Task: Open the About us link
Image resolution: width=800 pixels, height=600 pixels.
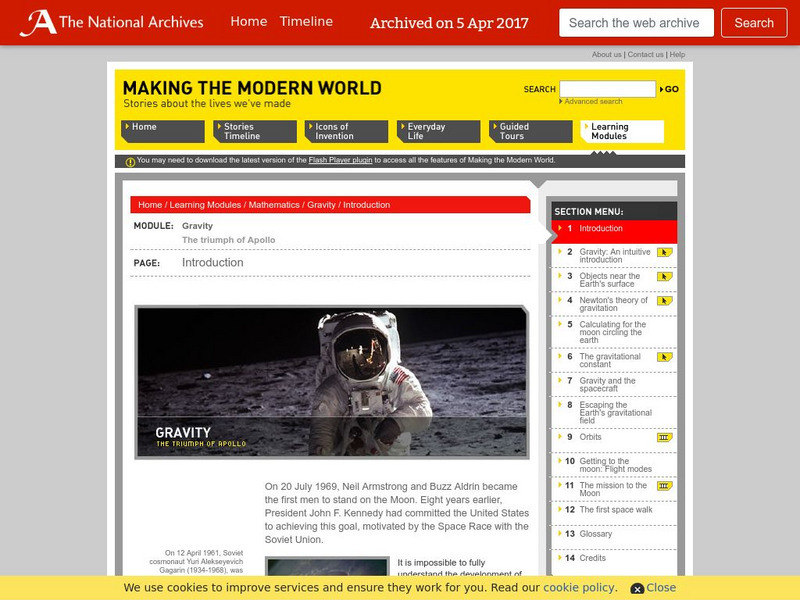Action: click(607, 55)
